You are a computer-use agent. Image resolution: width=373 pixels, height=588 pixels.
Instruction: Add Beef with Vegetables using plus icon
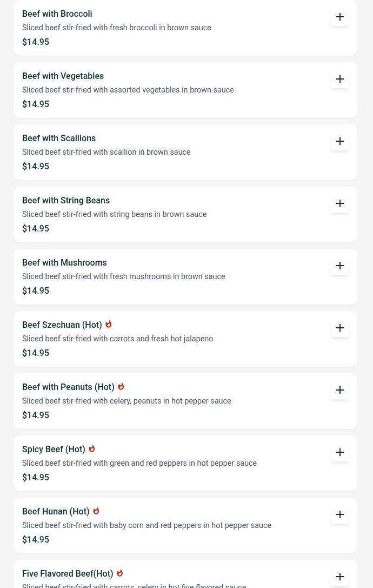339,79
